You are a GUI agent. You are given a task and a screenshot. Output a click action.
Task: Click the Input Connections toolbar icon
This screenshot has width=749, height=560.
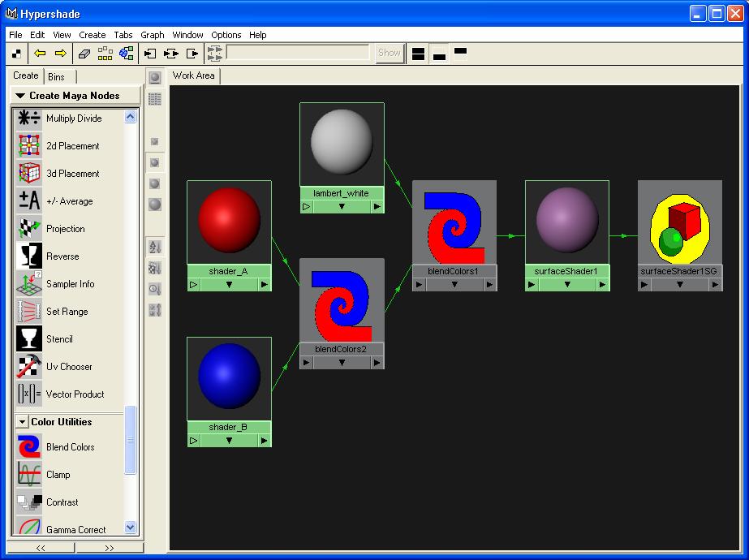pyautogui.click(x=150, y=54)
